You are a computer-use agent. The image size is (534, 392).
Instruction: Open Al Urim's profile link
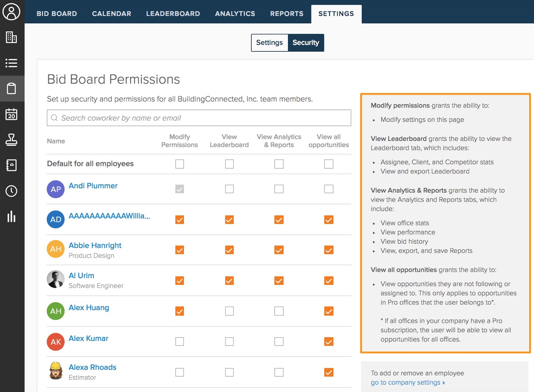tap(81, 276)
